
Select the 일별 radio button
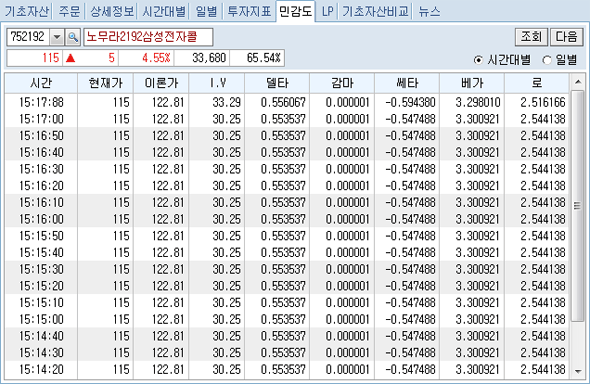click(x=547, y=60)
